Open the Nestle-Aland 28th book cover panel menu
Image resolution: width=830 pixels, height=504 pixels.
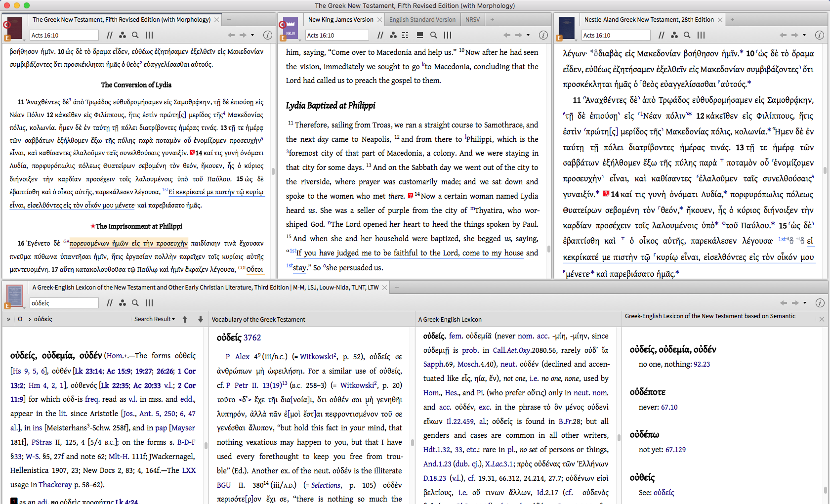[x=566, y=29]
